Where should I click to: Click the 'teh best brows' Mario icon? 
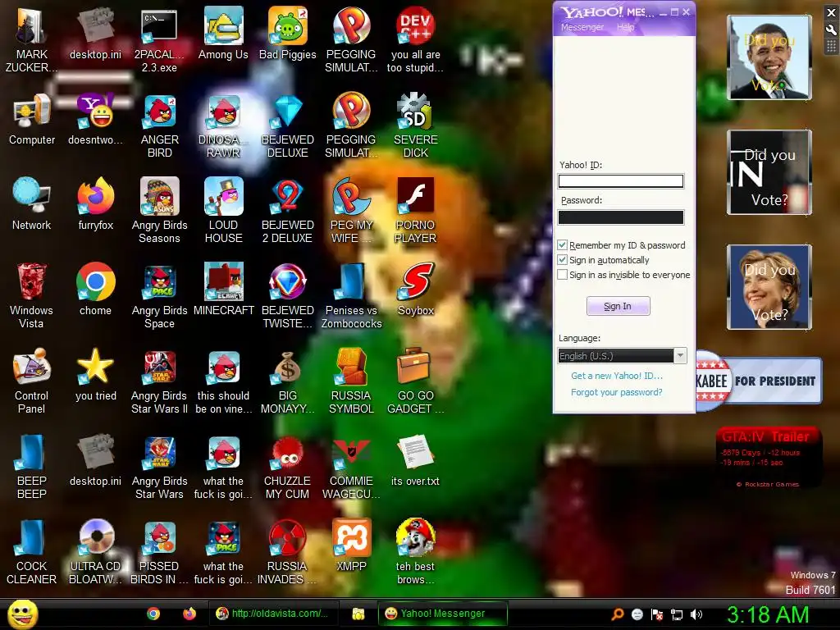pyautogui.click(x=416, y=552)
